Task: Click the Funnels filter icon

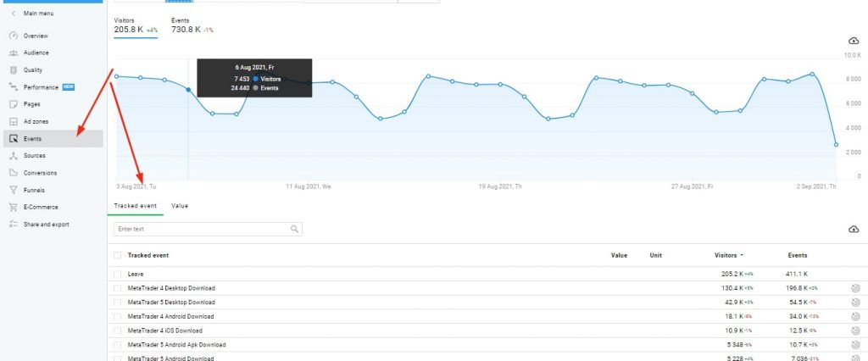Action: tap(14, 191)
